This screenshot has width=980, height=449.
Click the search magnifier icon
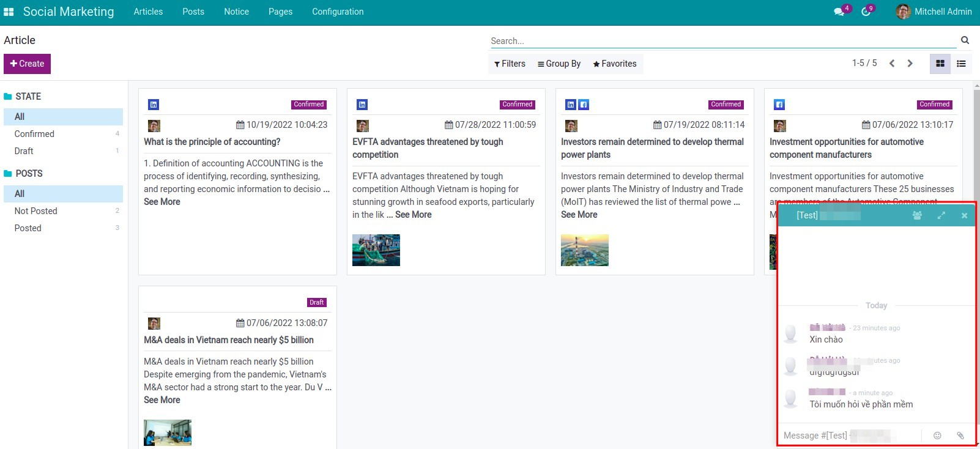965,40
